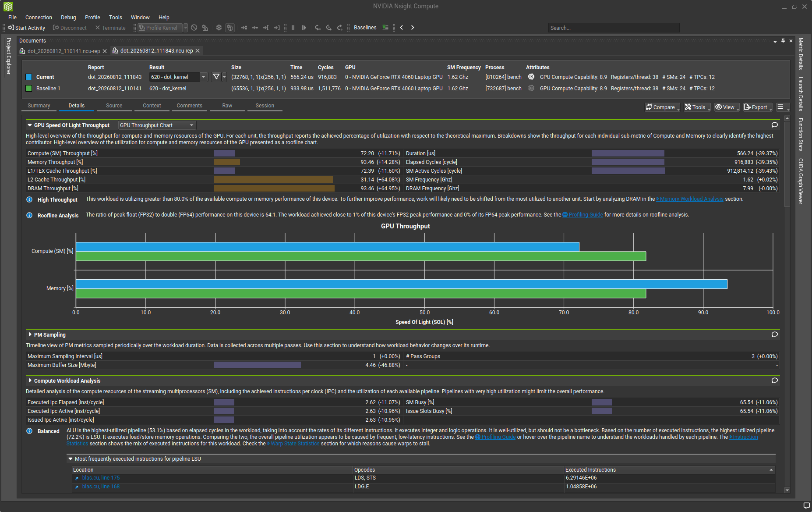The width and height of the screenshot is (812, 512).
Task: Pin the Documents panel
Action: 783,41
